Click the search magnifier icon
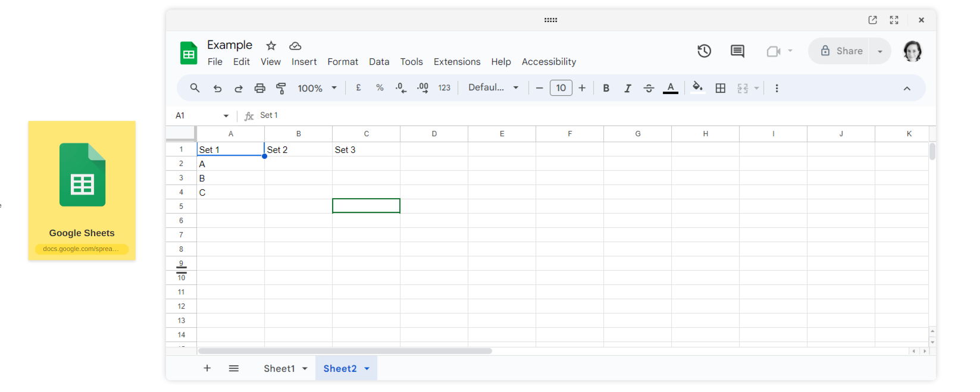980x392 pixels. click(195, 88)
